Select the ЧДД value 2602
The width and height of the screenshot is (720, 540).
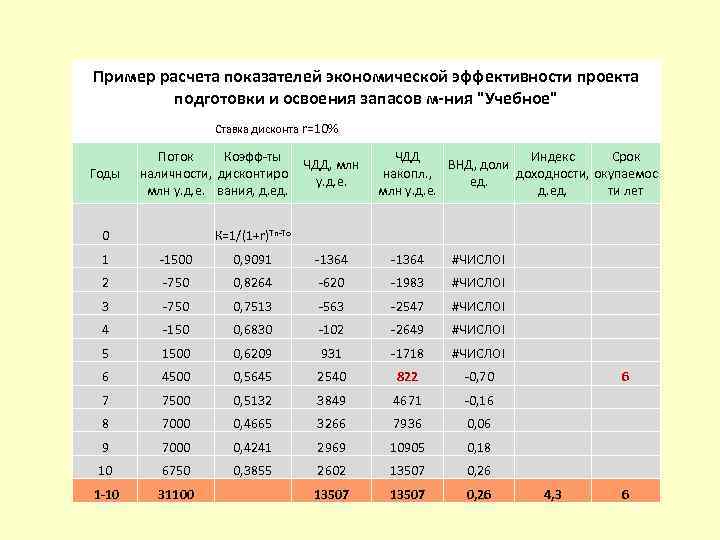click(332, 471)
